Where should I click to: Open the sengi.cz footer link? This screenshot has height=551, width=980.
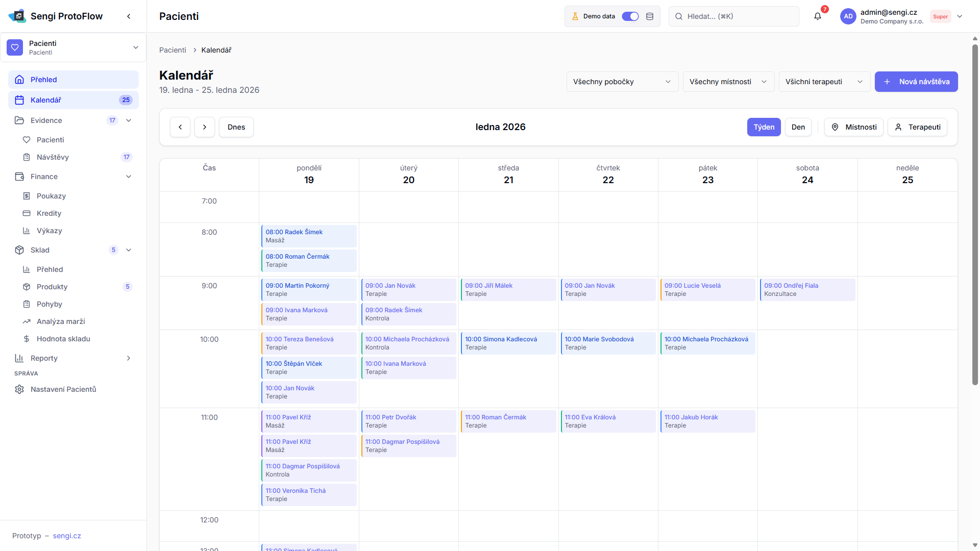(67, 536)
